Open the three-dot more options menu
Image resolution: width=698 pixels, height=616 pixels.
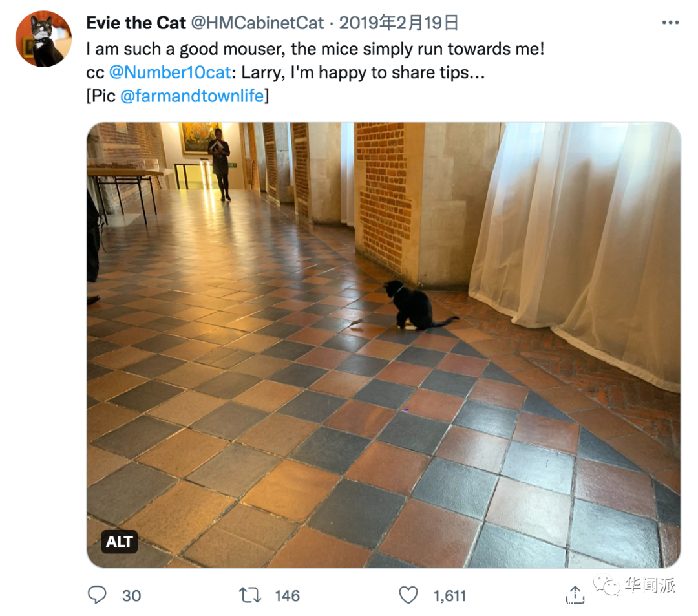[670, 23]
